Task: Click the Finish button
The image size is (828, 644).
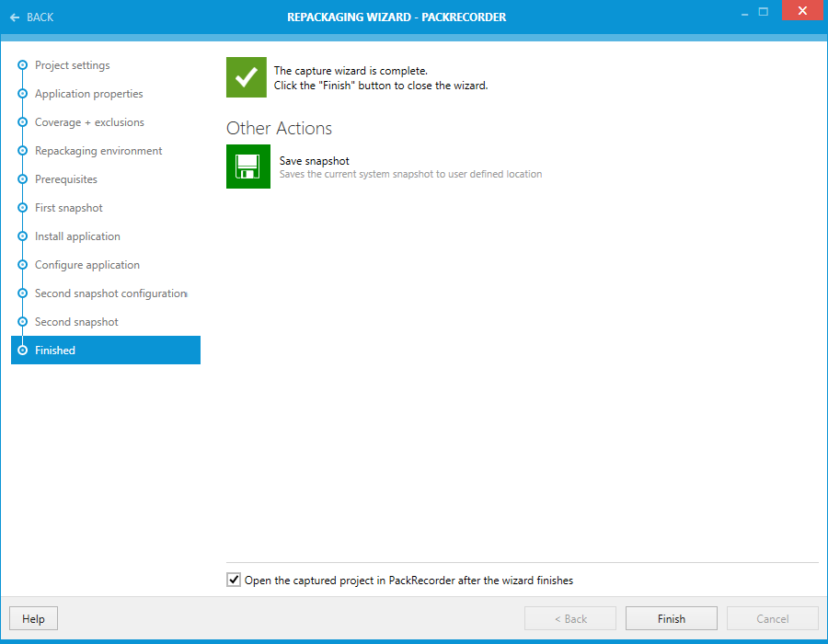Action: click(671, 617)
